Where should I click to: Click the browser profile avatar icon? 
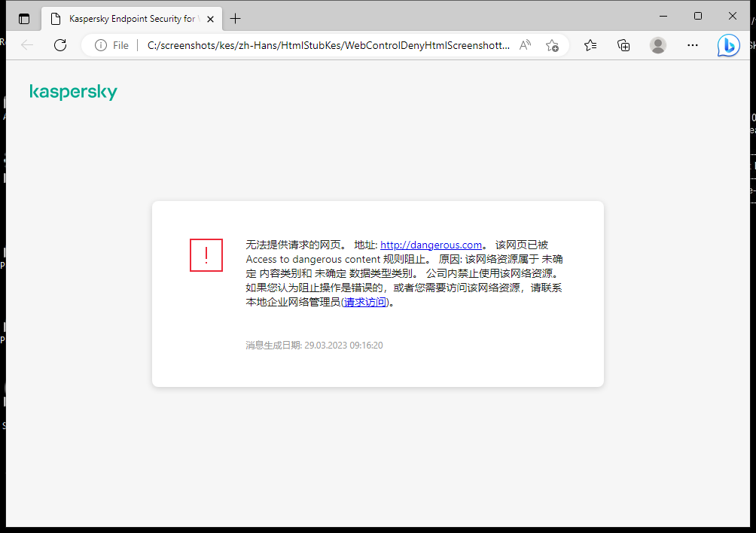657,45
